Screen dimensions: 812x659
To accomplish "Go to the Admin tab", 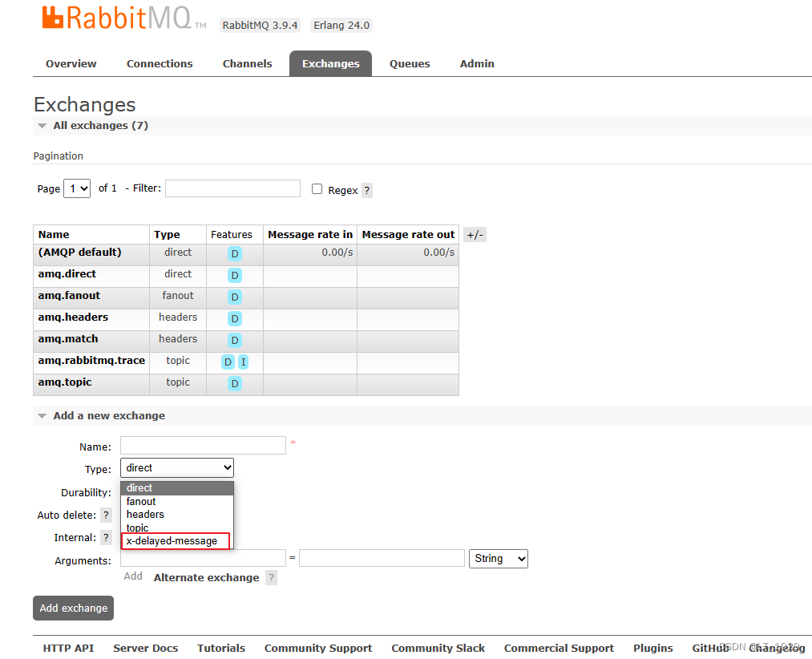I will (477, 63).
